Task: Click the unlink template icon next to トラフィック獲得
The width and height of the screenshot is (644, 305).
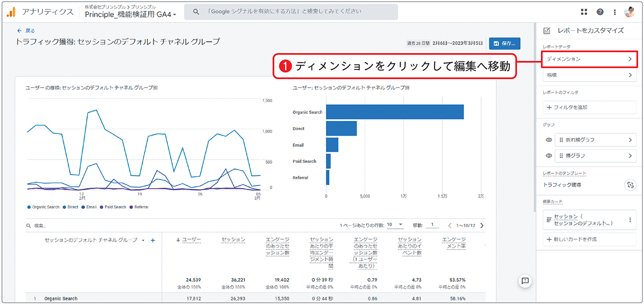Action: coord(630,185)
